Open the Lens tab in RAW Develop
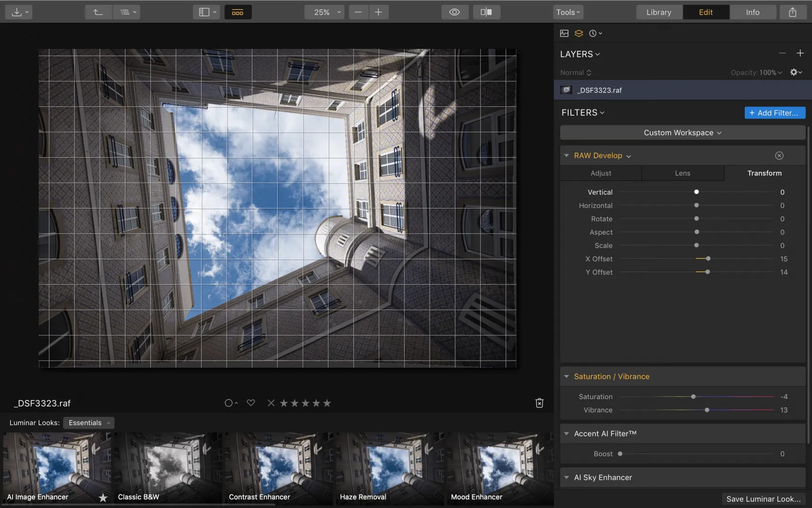The height and width of the screenshot is (508, 812). [x=682, y=173]
